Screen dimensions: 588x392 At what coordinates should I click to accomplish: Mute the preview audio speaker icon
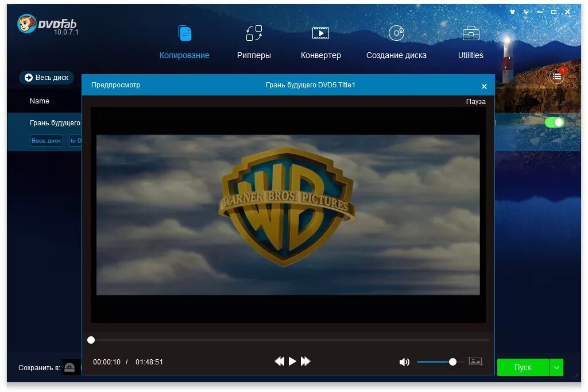[404, 362]
